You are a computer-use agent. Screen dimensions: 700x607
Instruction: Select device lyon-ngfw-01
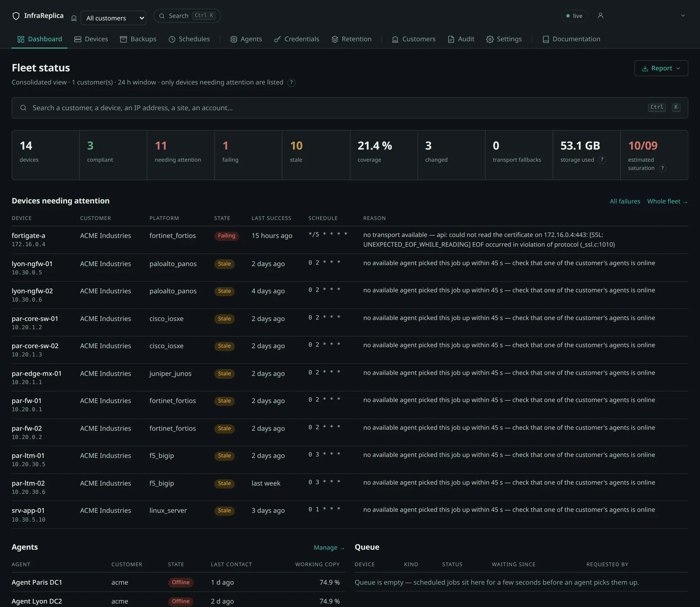(x=32, y=264)
